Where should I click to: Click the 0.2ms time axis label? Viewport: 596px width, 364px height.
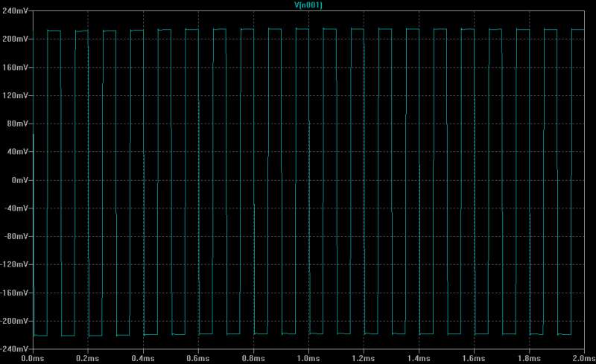coord(88,358)
